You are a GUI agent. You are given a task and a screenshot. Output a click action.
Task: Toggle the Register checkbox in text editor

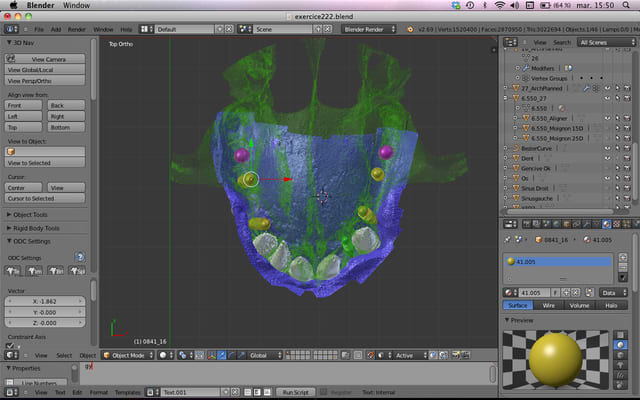[322, 392]
